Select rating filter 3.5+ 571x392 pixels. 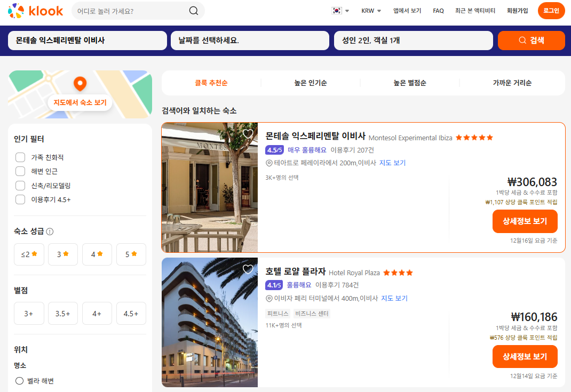coord(63,314)
